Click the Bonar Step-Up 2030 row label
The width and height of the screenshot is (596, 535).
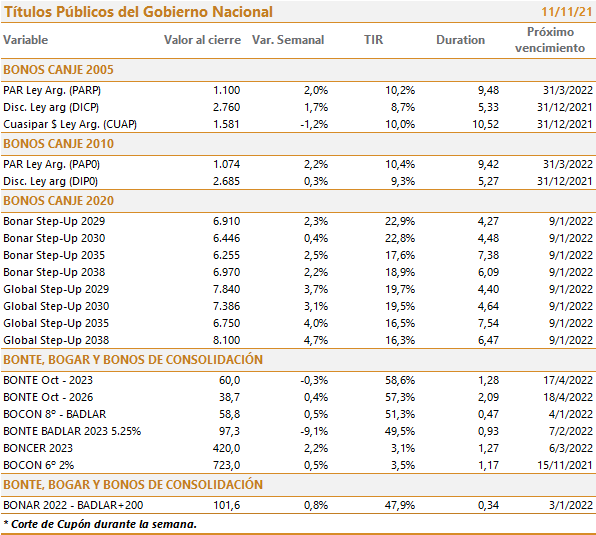coord(54,239)
